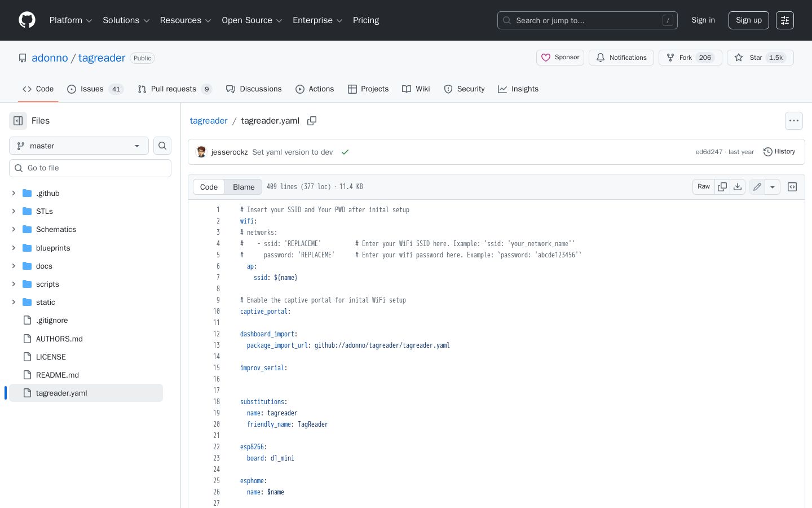Copy raw file contents
812x508 pixels.
722,187
